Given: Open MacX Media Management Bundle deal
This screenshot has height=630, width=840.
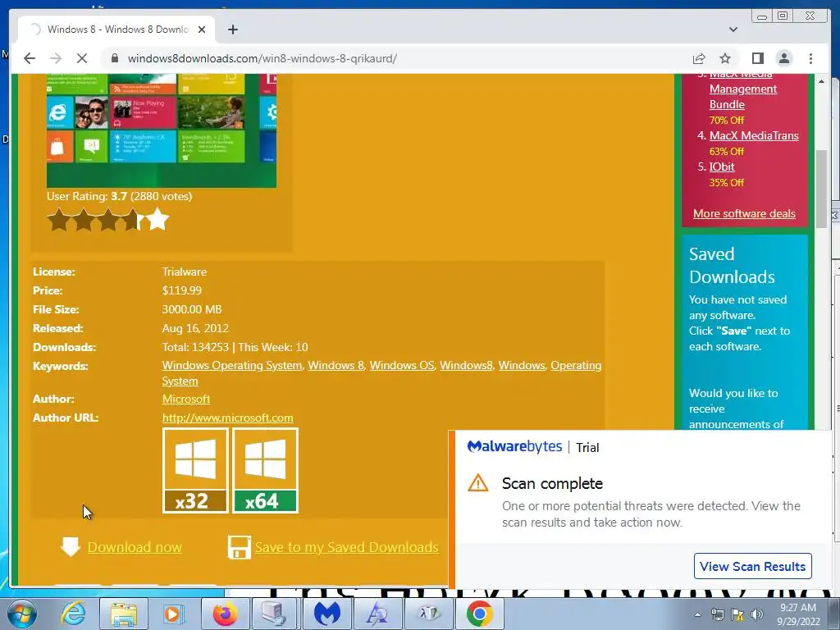Looking at the screenshot, I should point(743,89).
